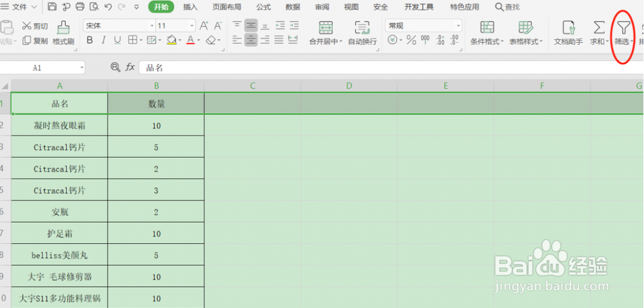Increase font size with the A+ icon

coord(204,26)
